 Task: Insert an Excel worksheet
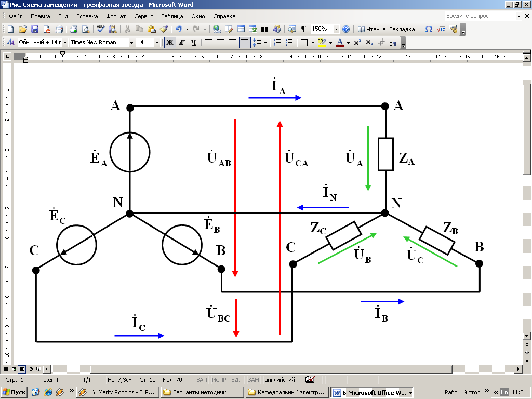(x=253, y=29)
